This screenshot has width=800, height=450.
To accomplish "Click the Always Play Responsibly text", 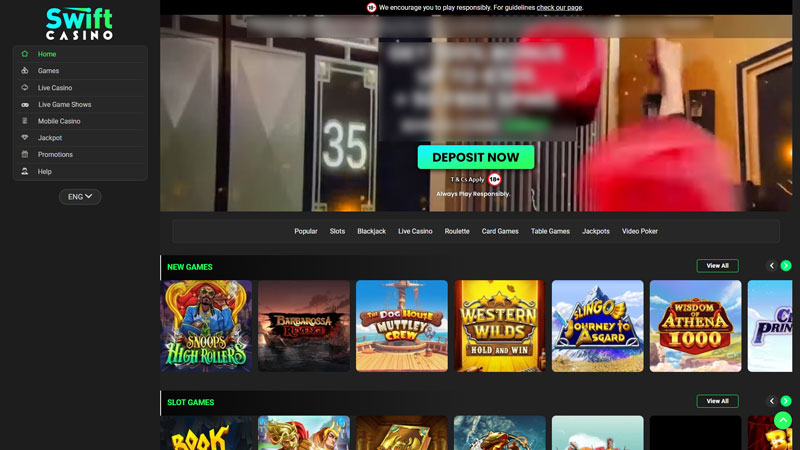I will click(473, 194).
